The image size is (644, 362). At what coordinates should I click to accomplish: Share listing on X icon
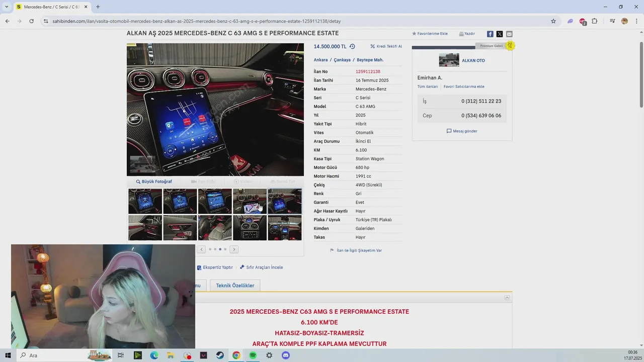(x=500, y=34)
